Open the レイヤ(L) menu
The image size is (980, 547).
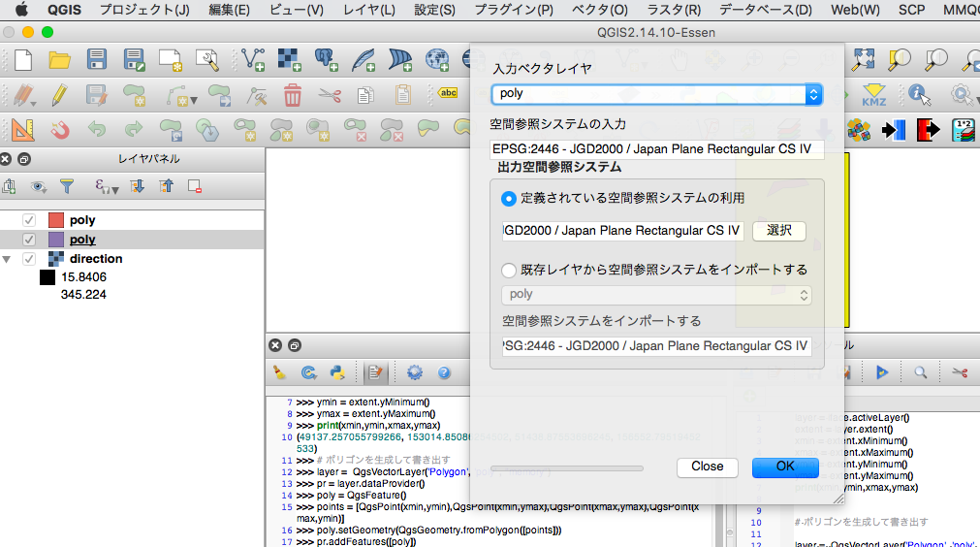pos(368,10)
